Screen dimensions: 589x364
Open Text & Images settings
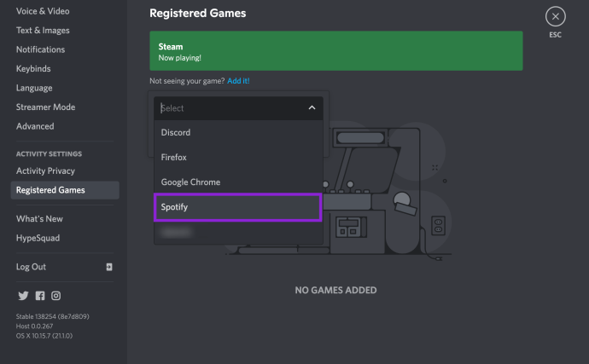[x=43, y=31]
